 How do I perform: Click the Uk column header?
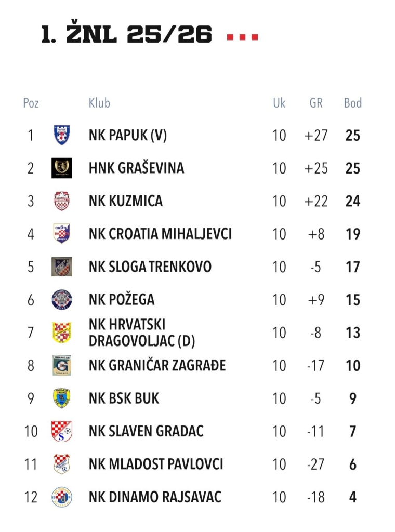coord(279,103)
